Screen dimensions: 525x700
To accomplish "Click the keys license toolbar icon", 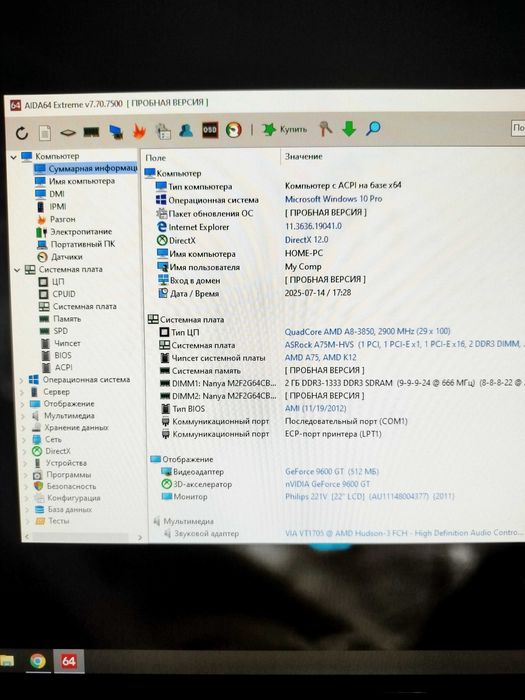I will [325, 129].
